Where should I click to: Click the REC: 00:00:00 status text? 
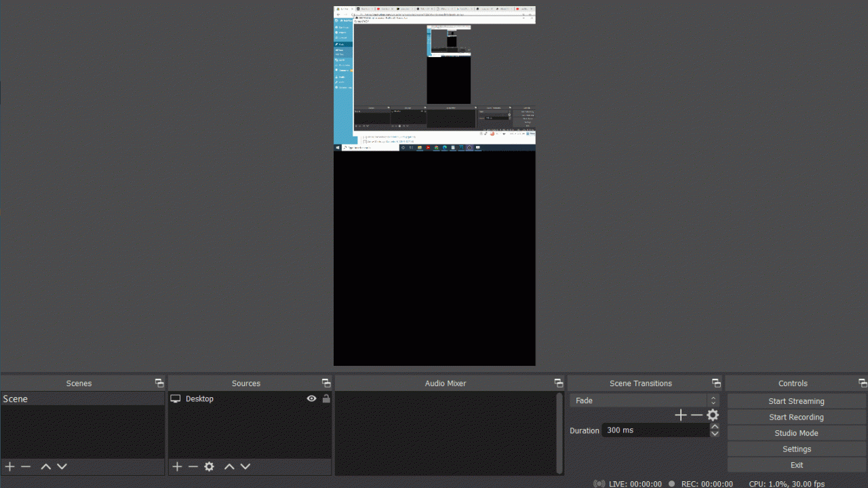click(707, 484)
